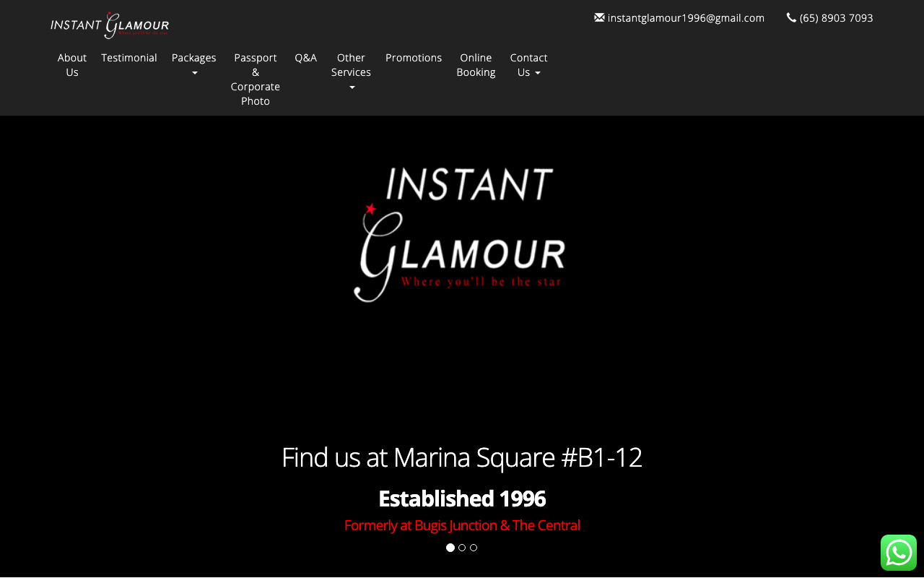Select first carousel slide indicator
Viewport: 924px width, 578px height.
coord(450,548)
